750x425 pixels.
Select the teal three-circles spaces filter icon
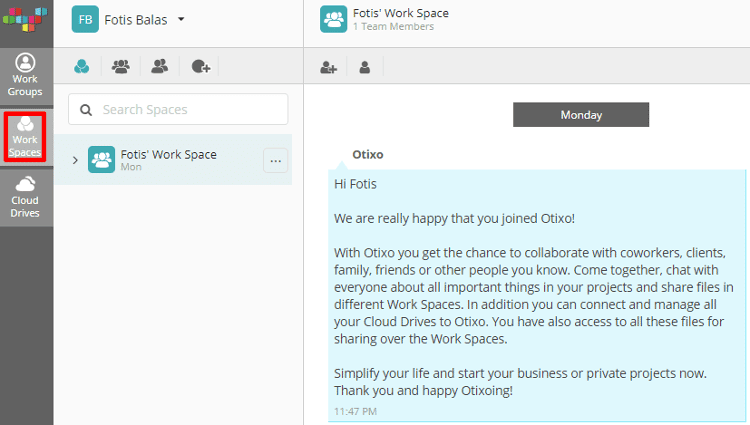click(82, 66)
